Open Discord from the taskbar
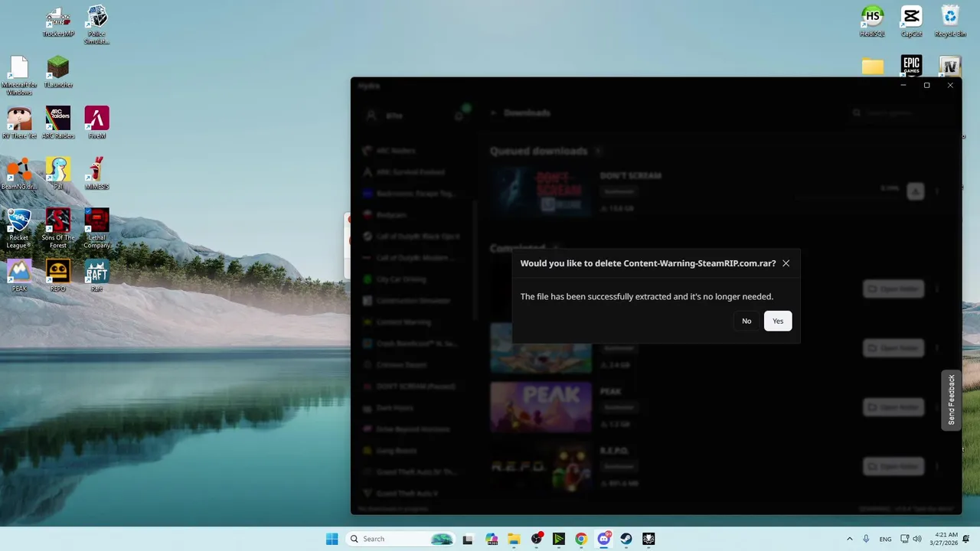 pyautogui.click(x=604, y=539)
